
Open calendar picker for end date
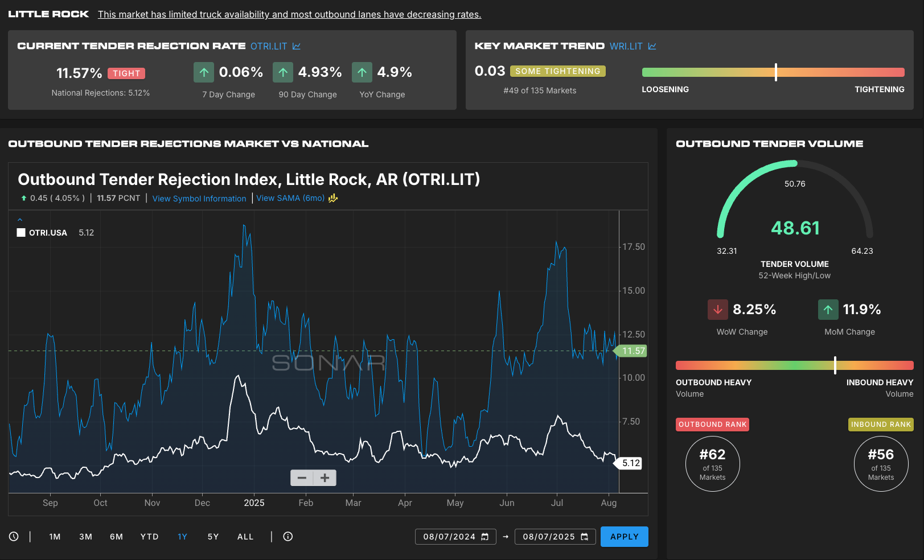(585, 537)
